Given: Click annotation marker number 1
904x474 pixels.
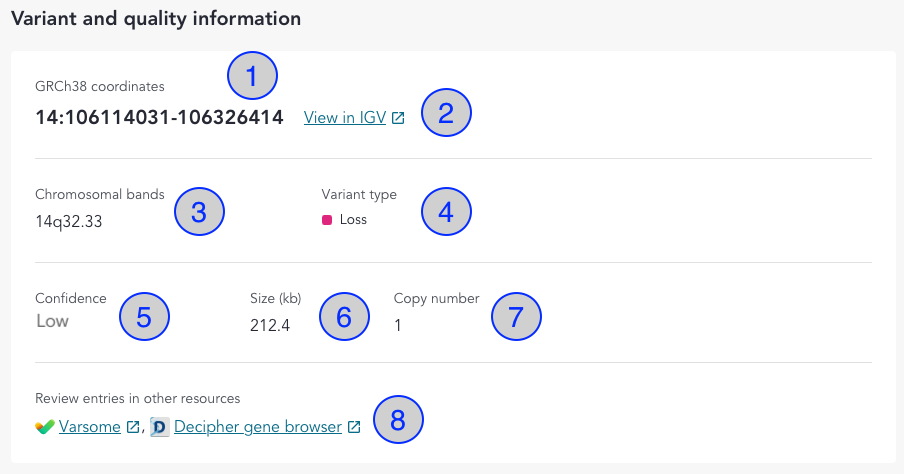Looking at the screenshot, I should click(252, 75).
